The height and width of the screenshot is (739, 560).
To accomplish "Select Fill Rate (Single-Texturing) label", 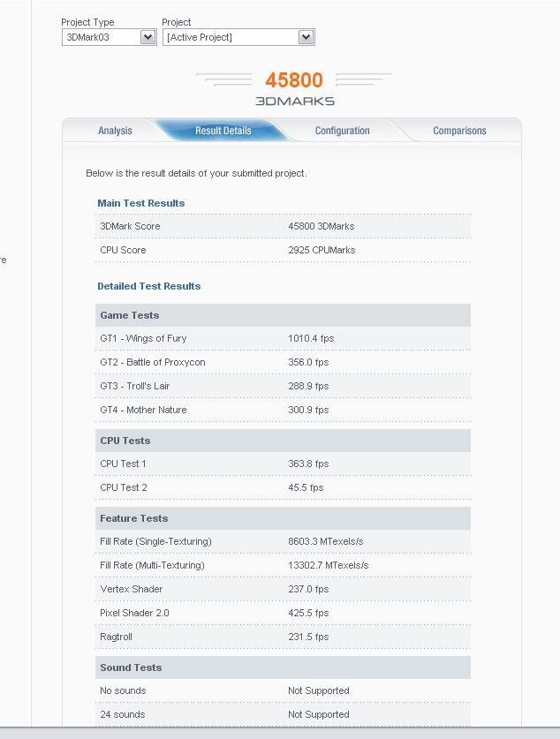I will point(155,541).
